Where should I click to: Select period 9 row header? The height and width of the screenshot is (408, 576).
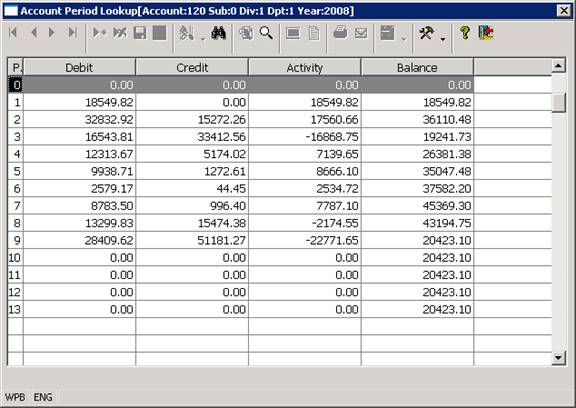click(16, 240)
